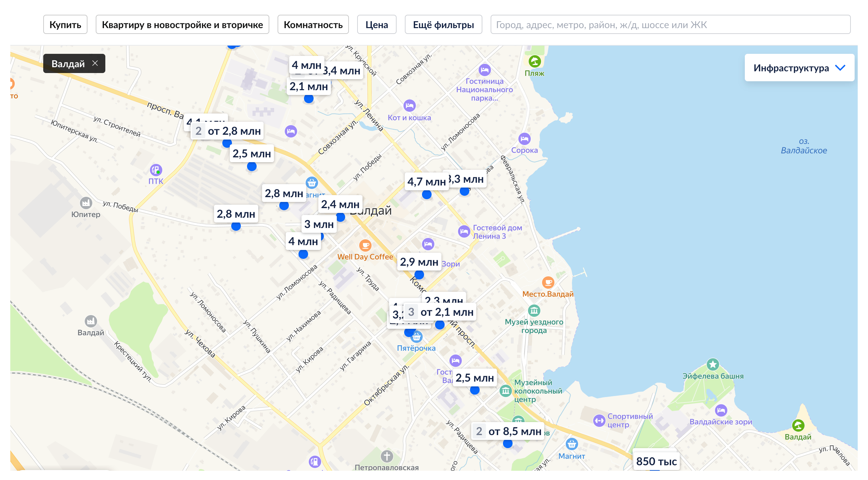868x480 pixels.
Task: Click the ул. Чехова street label
Action: (200, 343)
